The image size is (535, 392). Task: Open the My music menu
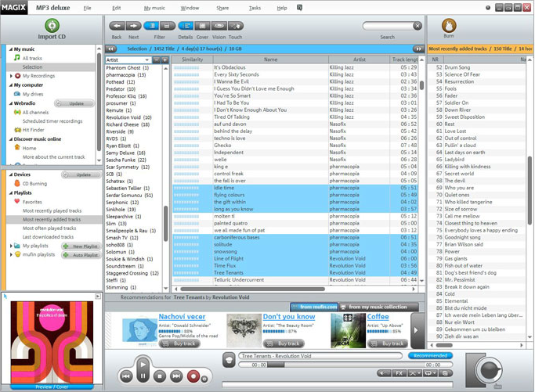[154, 8]
